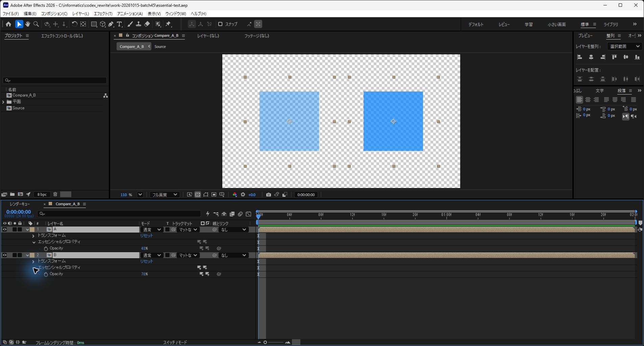The image size is (644, 346).
Task: Select the Brush tool
Action: [x=130, y=24]
